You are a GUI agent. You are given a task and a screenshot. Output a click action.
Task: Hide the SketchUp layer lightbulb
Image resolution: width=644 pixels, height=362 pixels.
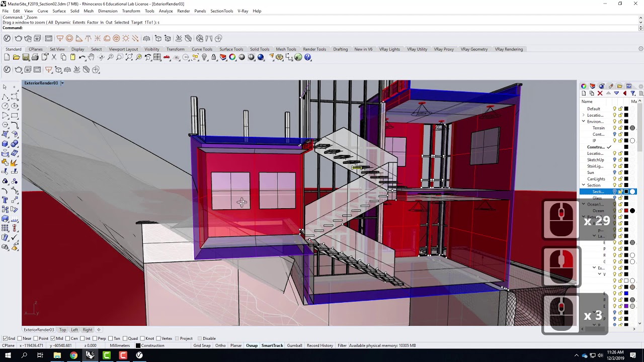[x=615, y=159]
